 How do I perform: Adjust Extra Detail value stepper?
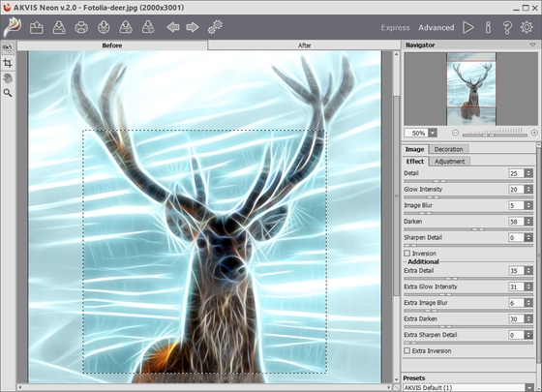click(528, 271)
